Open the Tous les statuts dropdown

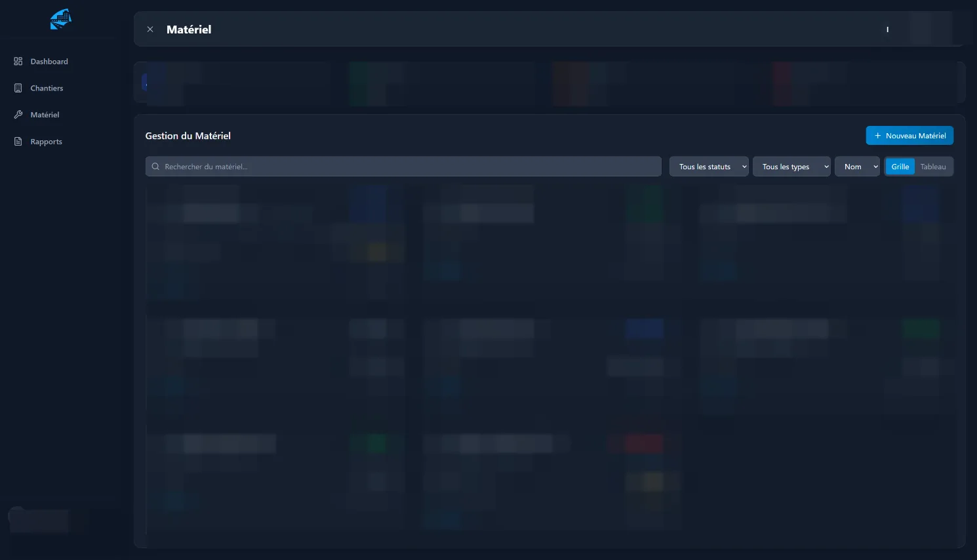(709, 167)
